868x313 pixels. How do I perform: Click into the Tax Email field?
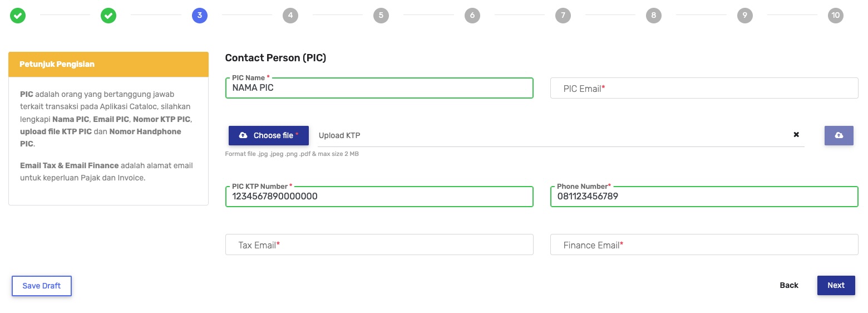[x=379, y=245]
